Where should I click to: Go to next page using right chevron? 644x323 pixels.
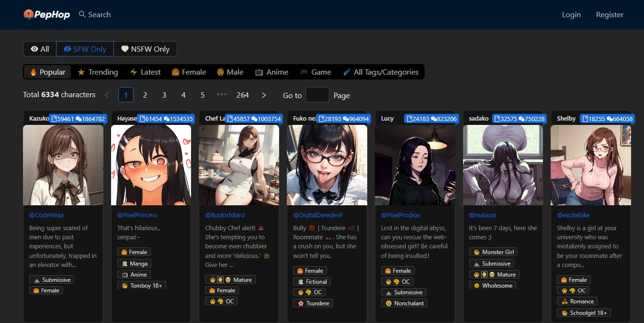coord(264,95)
